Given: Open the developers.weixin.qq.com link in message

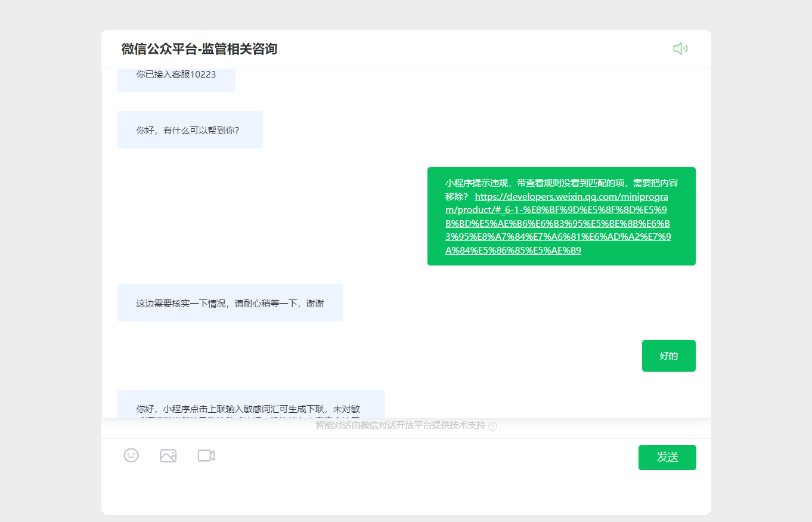Looking at the screenshot, I should pyautogui.click(x=558, y=223).
